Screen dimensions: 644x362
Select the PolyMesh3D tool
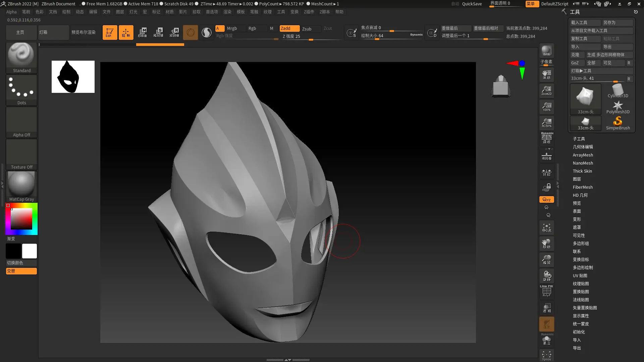[618, 107]
